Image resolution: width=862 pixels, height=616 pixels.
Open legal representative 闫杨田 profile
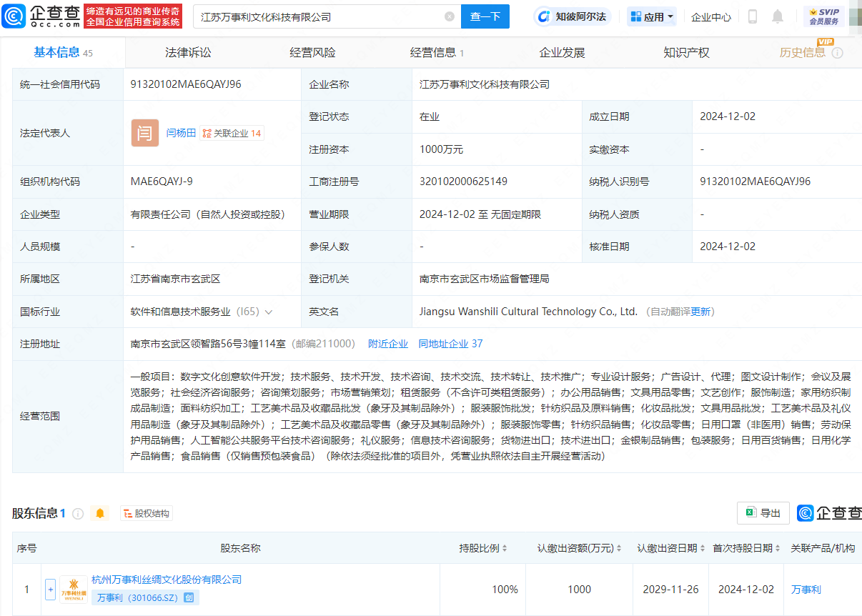[181, 133]
